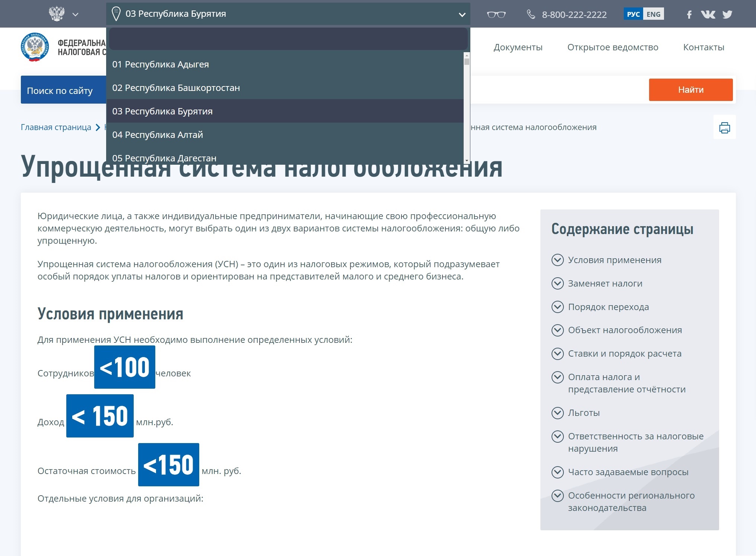Click chevron icon beside Объект налогообложения
Screen dimensions: 756x556
tap(558, 330)
